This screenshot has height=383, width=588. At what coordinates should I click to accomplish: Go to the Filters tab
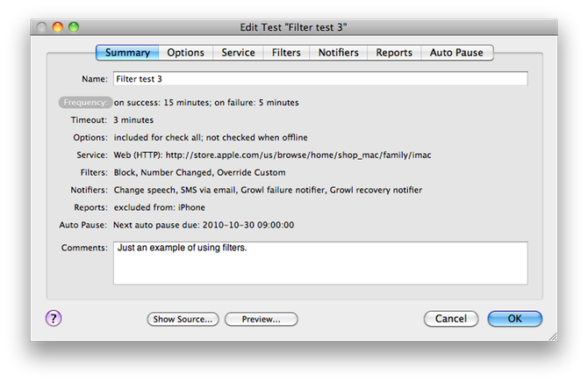[x=286, y=53]
